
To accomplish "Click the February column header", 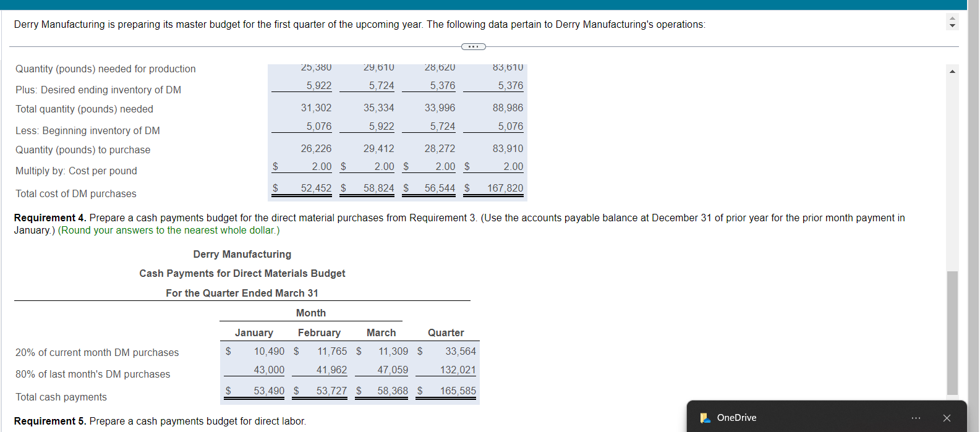I will coord(319,332).
